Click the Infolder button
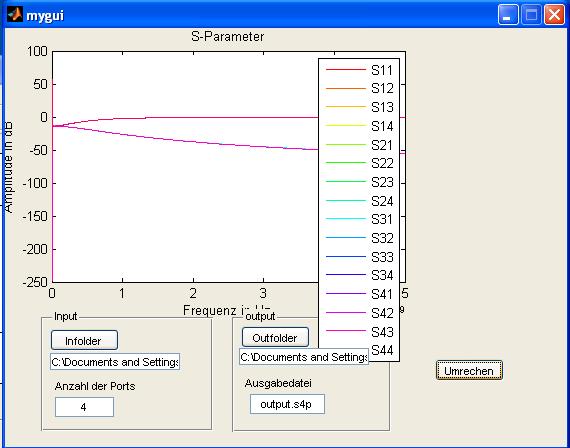The image size is (570, 448). (84, 340)
